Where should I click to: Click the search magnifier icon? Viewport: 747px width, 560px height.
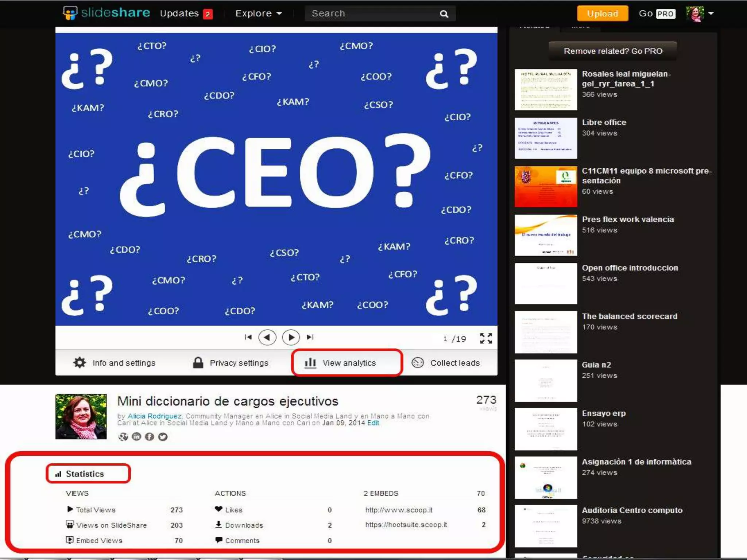point(444,14)
